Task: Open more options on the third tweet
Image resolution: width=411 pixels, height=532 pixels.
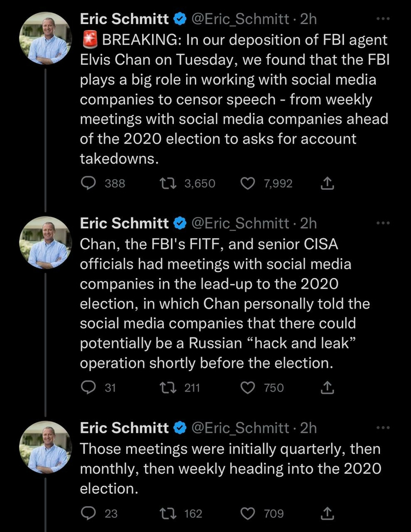Action: tap(382, 427)
